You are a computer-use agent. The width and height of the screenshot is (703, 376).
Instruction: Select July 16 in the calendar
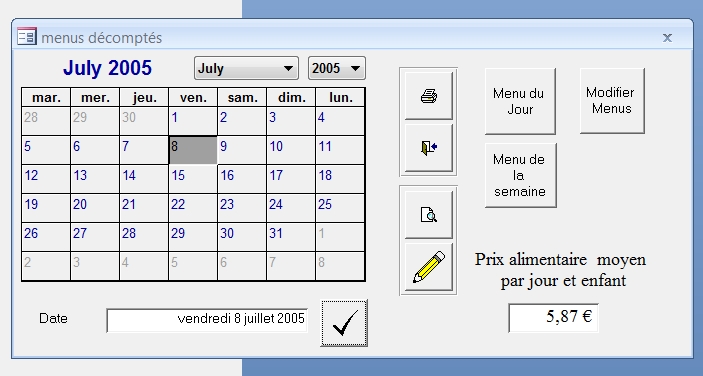[242, 179]
